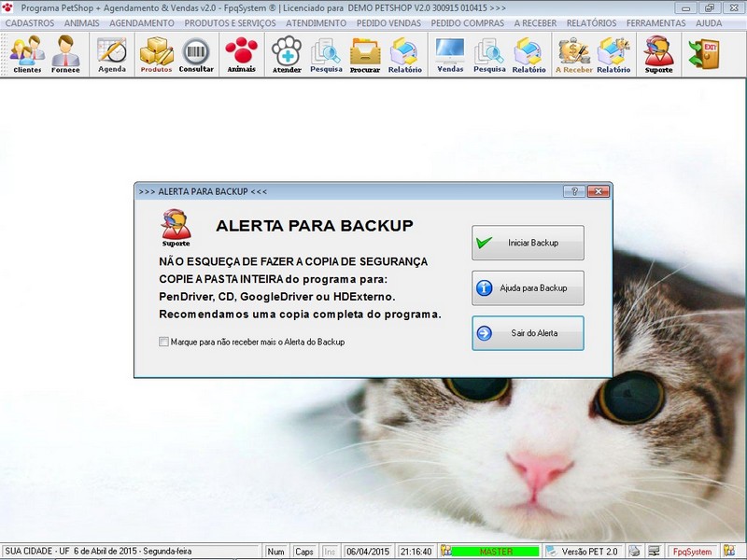Screen dimensions: 747x560
Task: Click the Procurar file drawer icon
Action: 365,54
